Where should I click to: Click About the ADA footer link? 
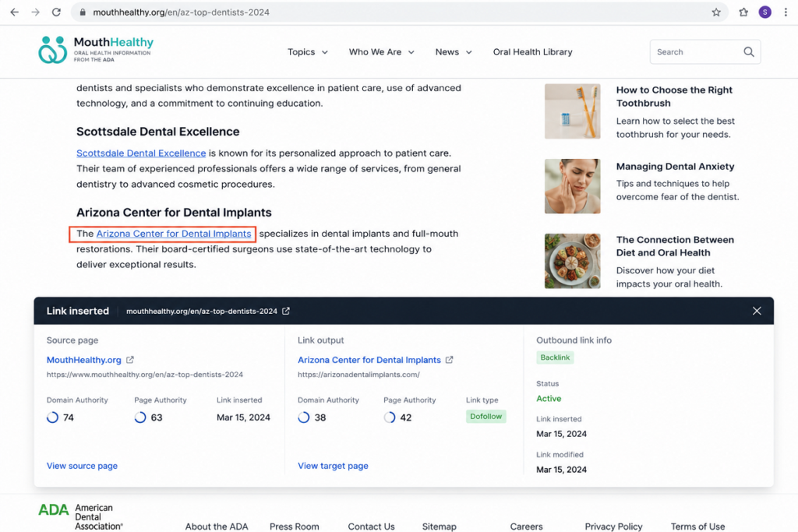(217, 527)
